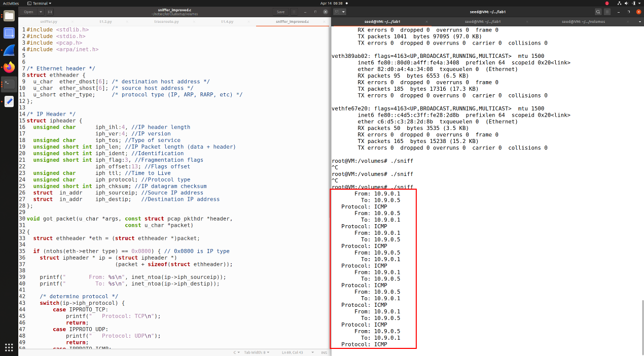The width and height of the screenshot is (644, 356).
Task: Switch to the traceroute.py tab
Action: (x=166, y=22)
